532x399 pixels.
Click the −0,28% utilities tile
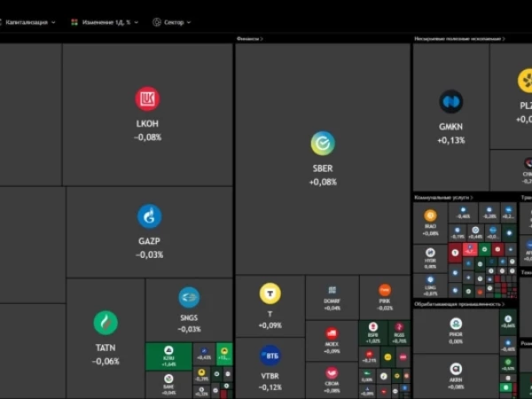pos(489,213)
